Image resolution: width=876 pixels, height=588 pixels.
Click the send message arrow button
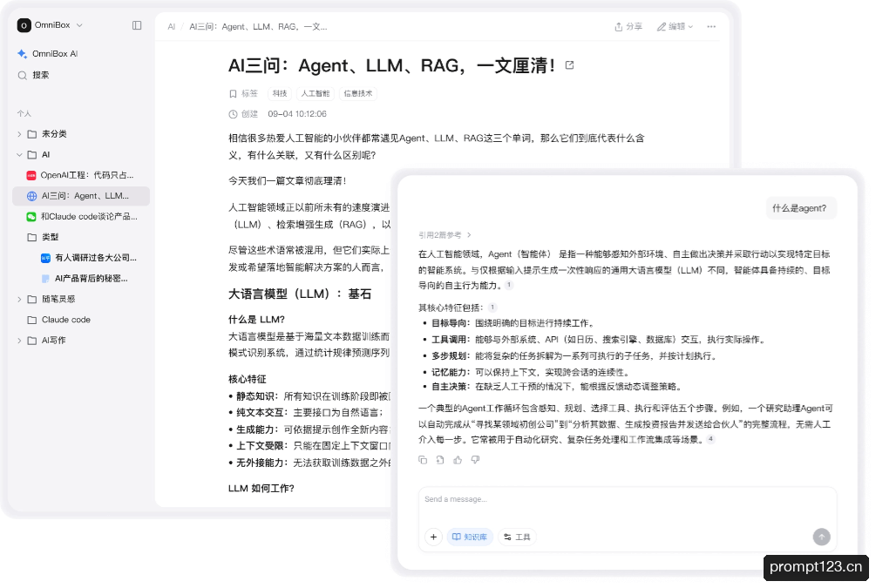(821, 537)
